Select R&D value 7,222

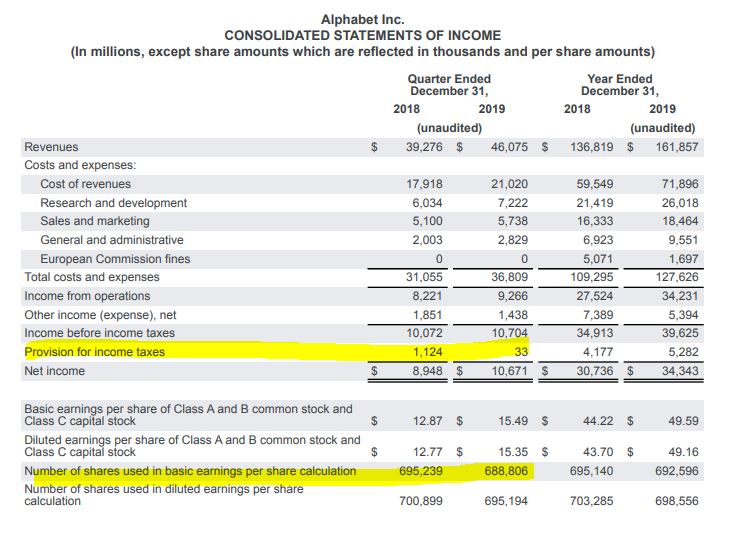pos(513,203)
